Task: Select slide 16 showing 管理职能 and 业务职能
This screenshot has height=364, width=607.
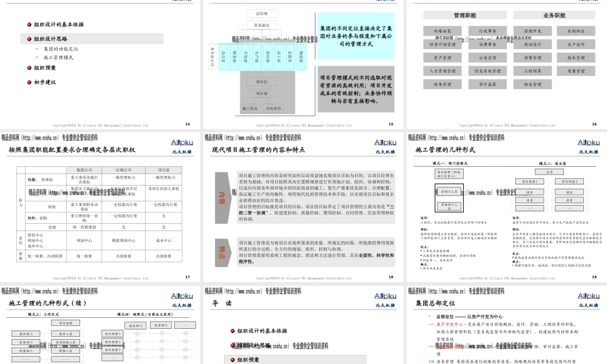Action: coord(507,64)
